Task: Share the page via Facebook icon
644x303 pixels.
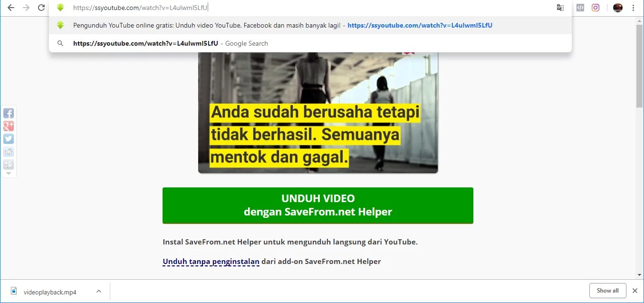Action: [9, 113]
